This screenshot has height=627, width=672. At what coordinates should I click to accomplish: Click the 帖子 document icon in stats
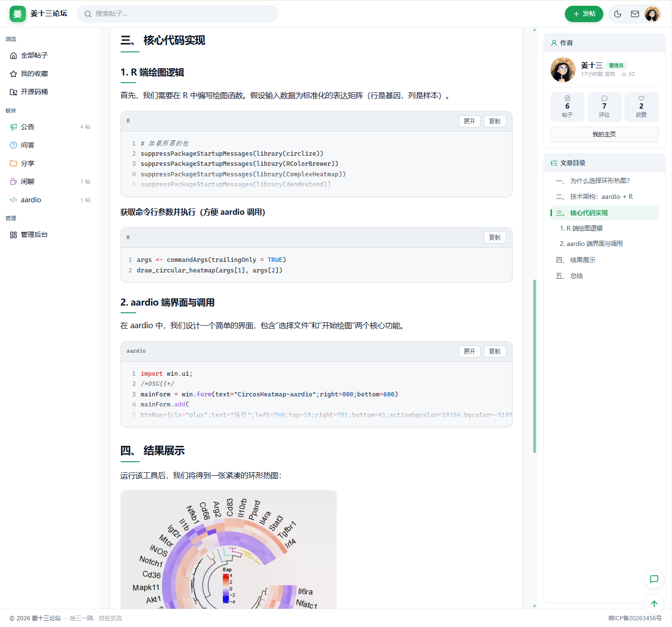[x=567, y=98]
